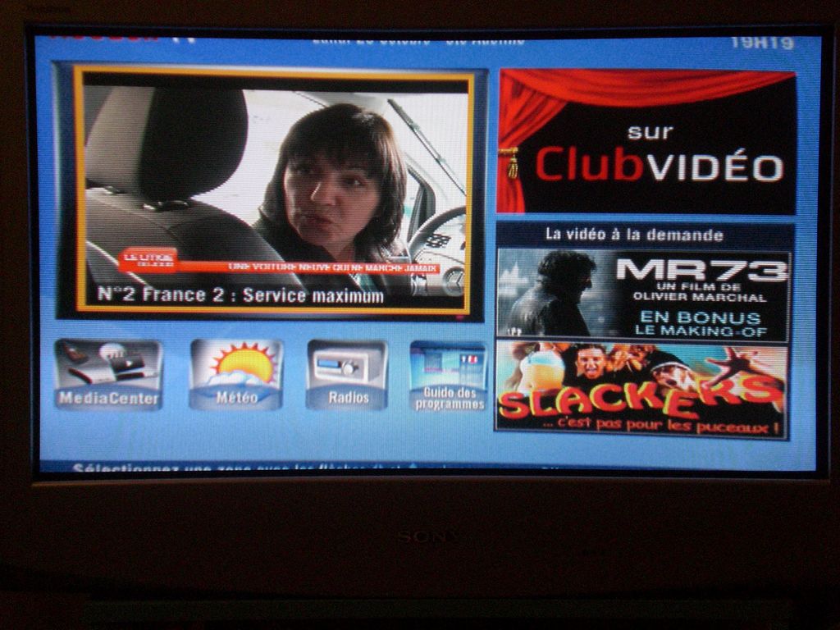
Task: Open the Météo weather icon
Action: click(x=236, y=374)
